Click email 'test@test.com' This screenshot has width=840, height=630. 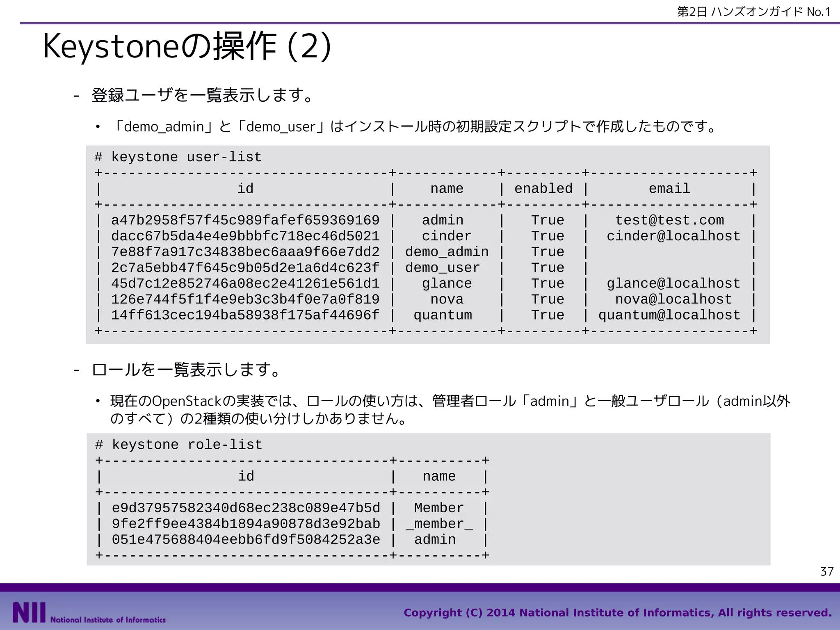(x=669, y=220)
